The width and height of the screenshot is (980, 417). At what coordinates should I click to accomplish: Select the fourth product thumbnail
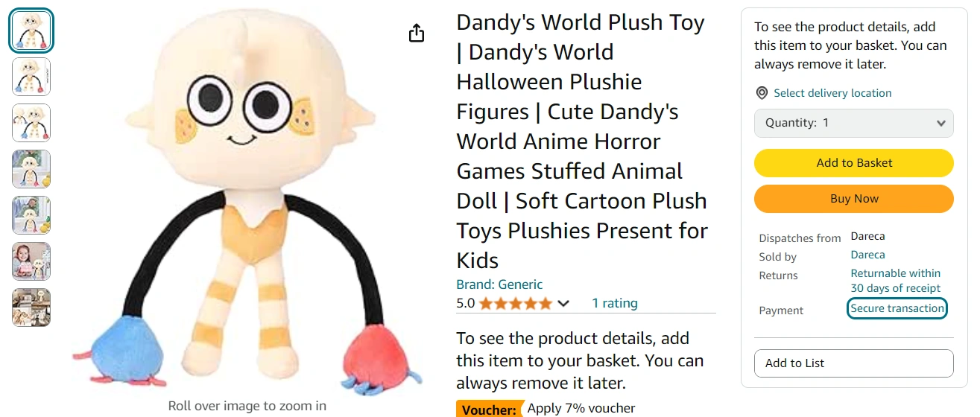coord(31,169)
